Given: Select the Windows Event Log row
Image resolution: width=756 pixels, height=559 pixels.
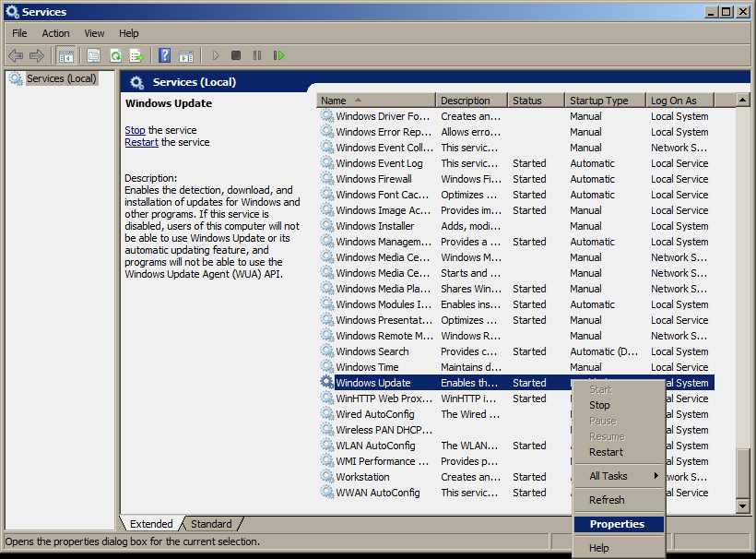Looking at the screenshot, I should pyautogui.click(x=516, y=163).
